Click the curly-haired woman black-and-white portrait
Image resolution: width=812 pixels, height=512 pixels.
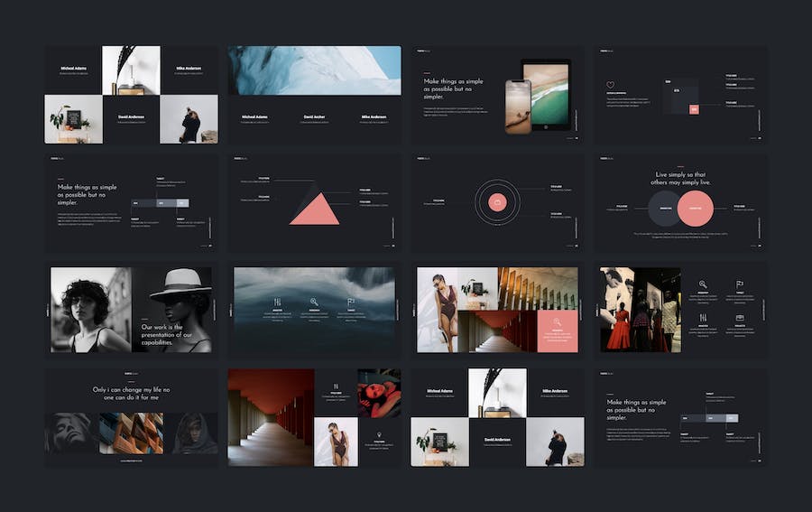coord(90,309)
